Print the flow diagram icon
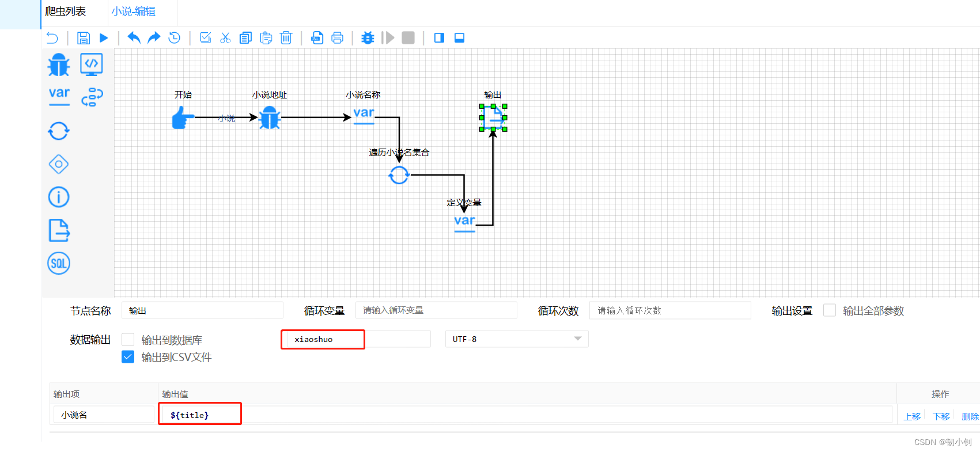The image size is (980, 452). pos(337,38)
